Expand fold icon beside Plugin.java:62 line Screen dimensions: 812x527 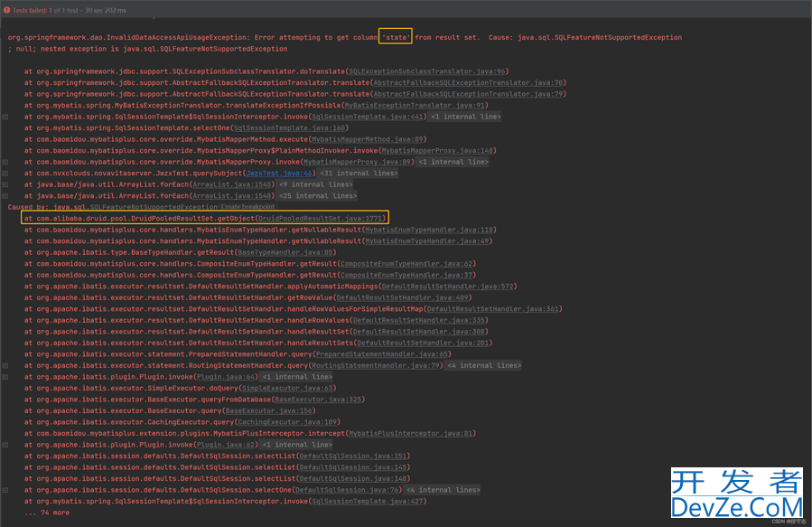click(x=5, y=445)
